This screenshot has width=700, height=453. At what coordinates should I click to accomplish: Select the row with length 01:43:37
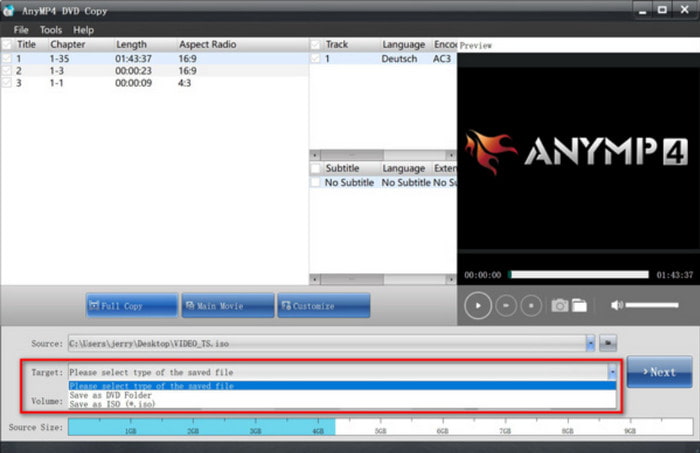click(154, 58)
